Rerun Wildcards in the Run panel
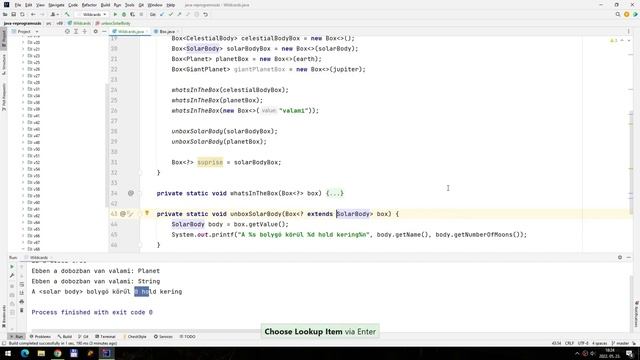The width and height of the screenshot is (640, 360). (x=12, y=267)
